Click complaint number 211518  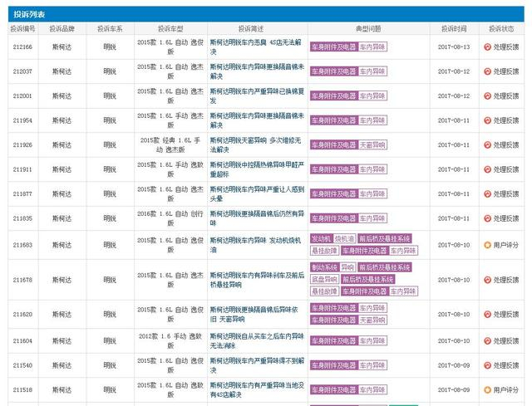coord(22,389)
